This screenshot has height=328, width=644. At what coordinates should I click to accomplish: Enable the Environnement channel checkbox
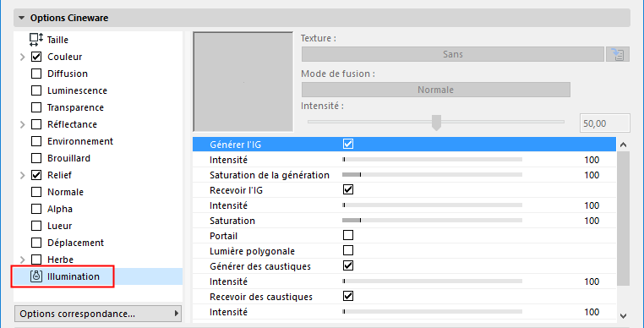point(36,141)
